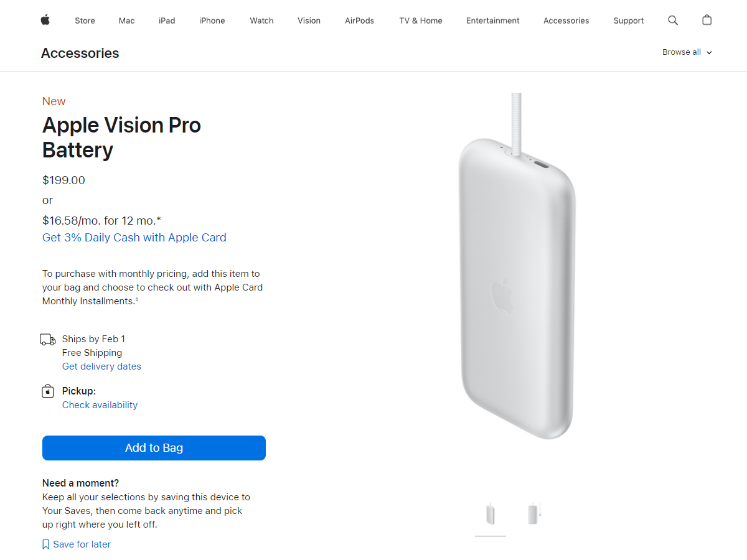Open the shopping bag icon

tap(707, 20)
